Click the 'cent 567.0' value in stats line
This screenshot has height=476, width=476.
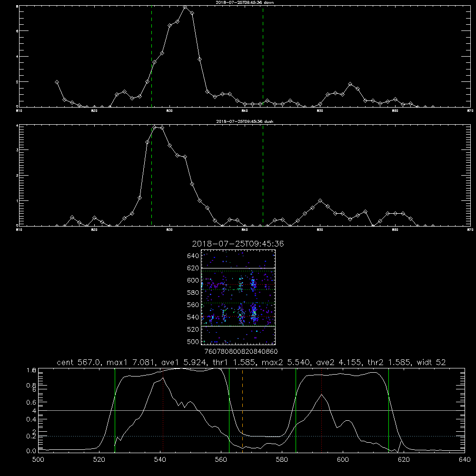[79, 362]
